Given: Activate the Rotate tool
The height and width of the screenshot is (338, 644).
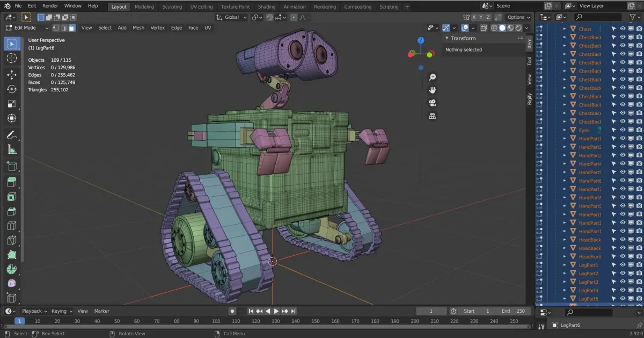Looking at the screenshot, I should tap(12, 89).
